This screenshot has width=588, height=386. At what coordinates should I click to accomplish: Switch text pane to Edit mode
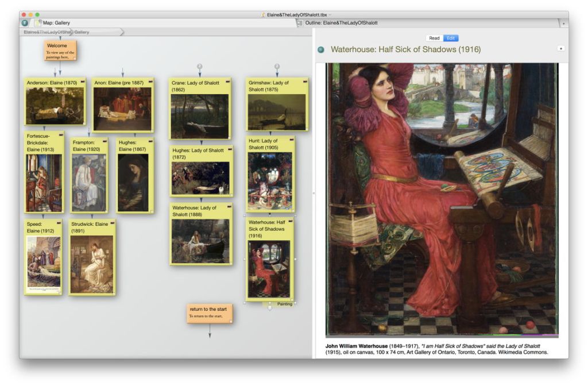[x=451, y=38]
